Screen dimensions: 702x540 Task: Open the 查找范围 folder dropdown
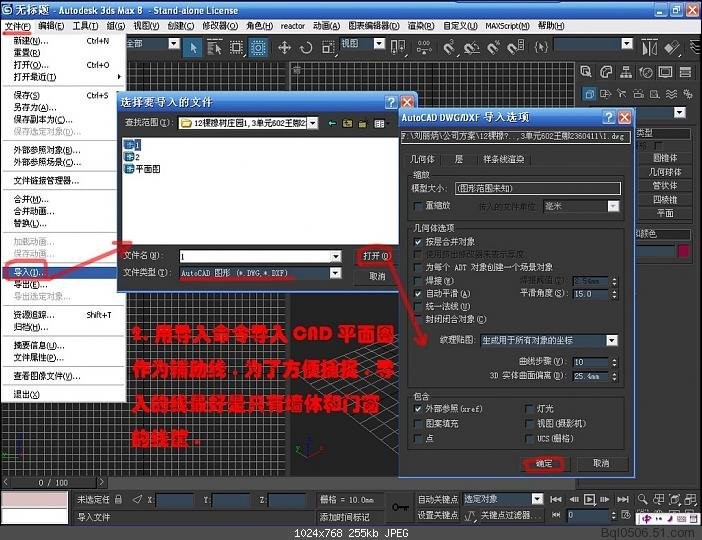(x=312, y=123)
